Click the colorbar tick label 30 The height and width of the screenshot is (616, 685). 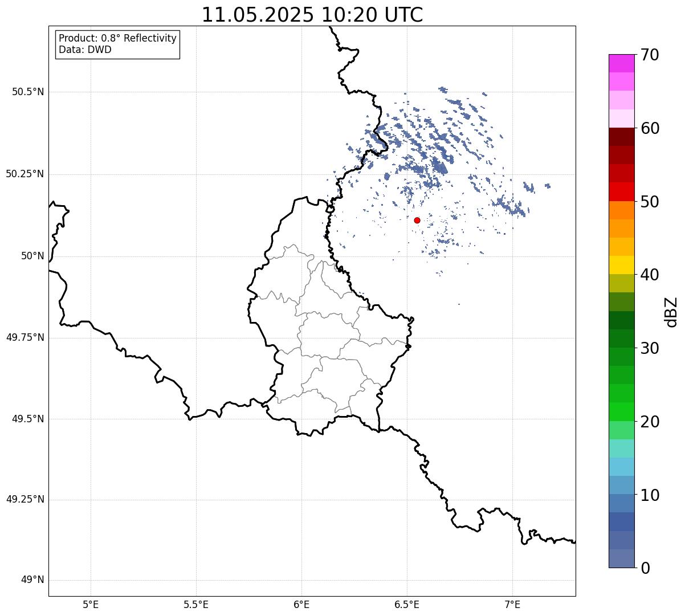click(x=650, y=348)
